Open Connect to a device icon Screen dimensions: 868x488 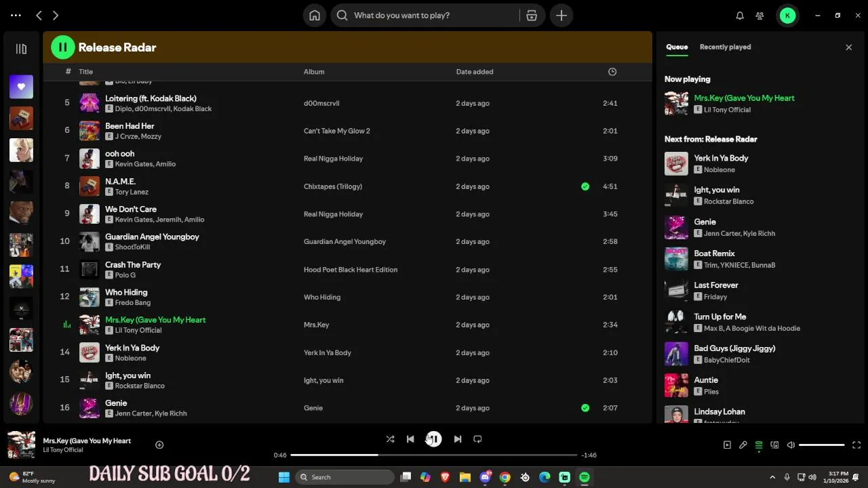775,445
